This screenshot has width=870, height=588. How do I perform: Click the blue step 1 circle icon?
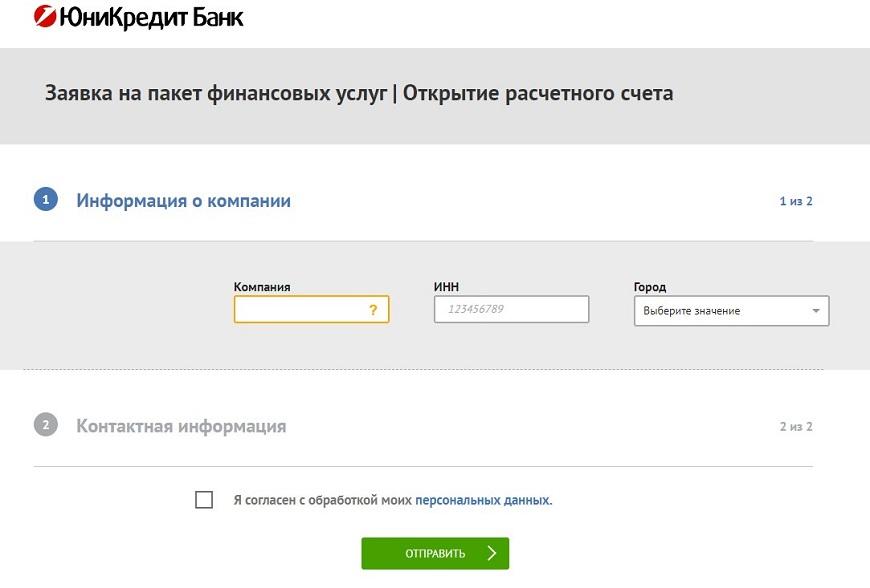45,200
